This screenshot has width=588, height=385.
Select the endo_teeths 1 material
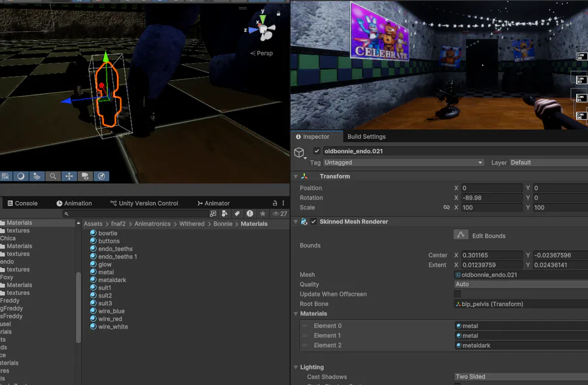point(114,256)
